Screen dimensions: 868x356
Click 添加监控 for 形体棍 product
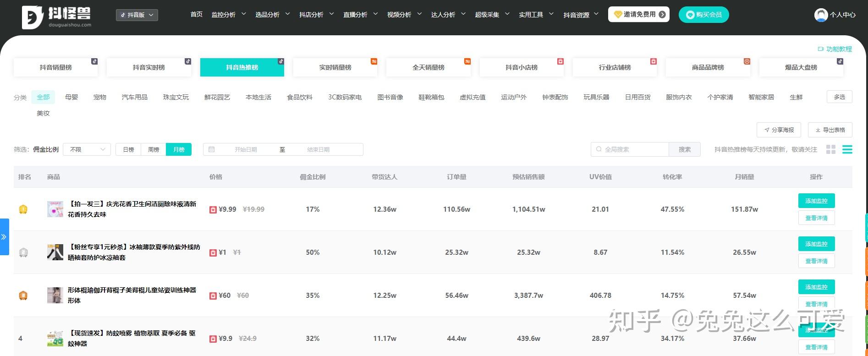pos(816,287)
